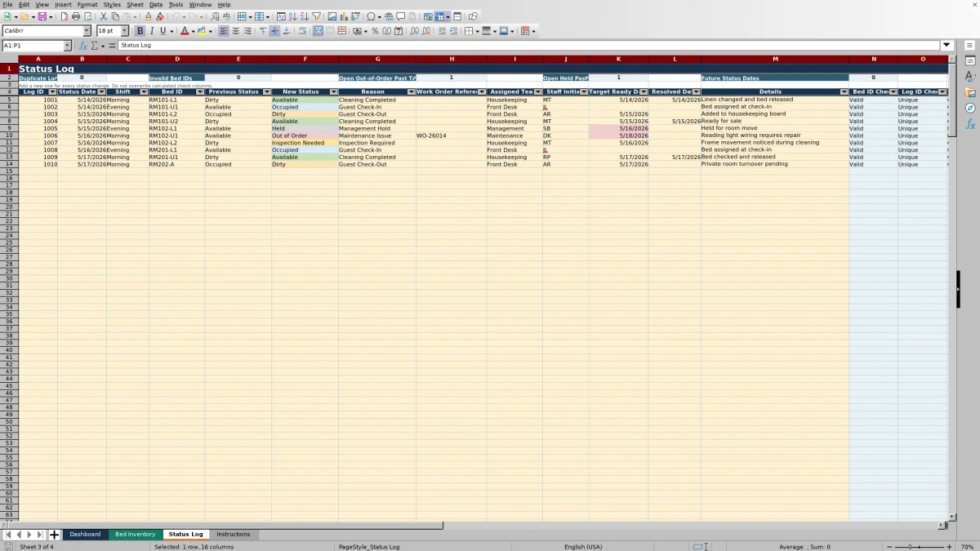Open the New Status column filter dropdown
Viewport: 980px width, 551px height.
[x=333, y=92]
